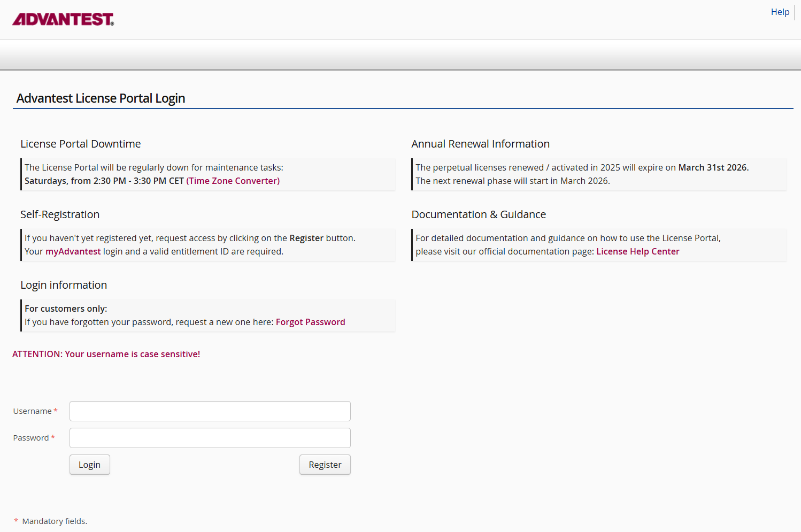Click the case sensitive ATTENTION warning text
Screen dimensions: 801x532
tap(106, 354)
